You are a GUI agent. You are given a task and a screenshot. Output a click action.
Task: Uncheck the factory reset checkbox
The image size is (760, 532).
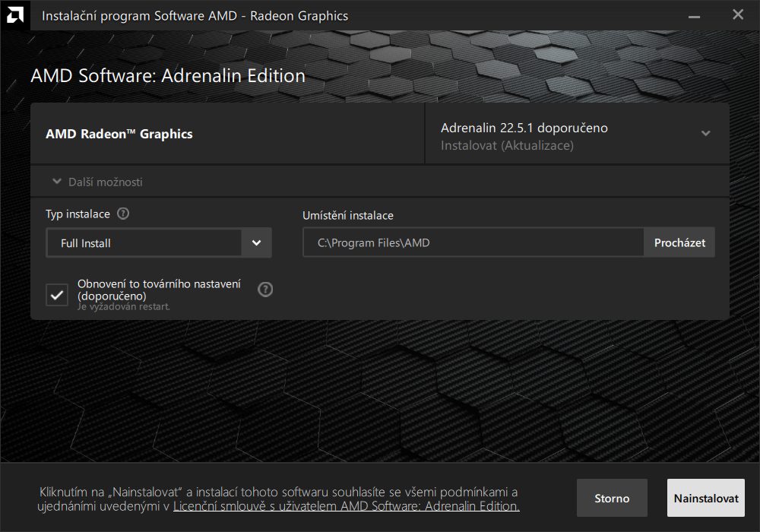[57, 294]
